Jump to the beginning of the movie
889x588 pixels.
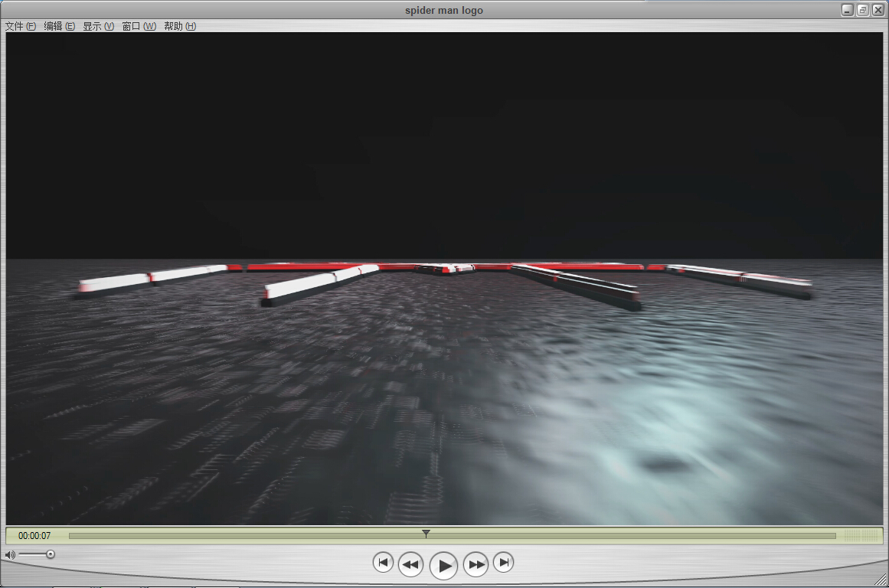pyautogui.click(x=383, y=563)
